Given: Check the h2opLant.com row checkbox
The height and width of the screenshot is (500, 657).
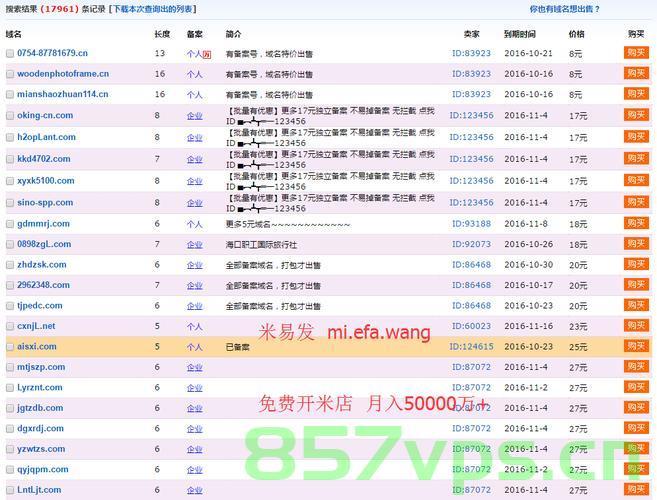Looking at the screenshot, I should point(10,137).
